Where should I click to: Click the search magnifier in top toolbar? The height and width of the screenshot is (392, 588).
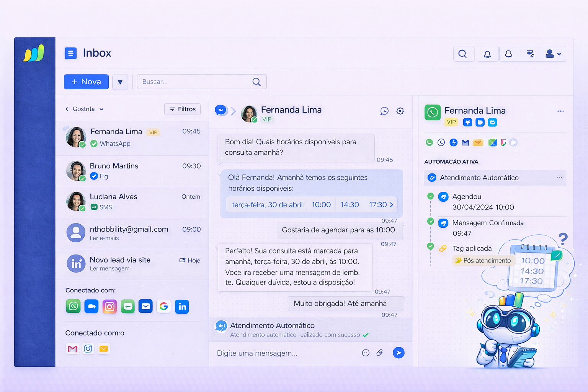[463, 54]
